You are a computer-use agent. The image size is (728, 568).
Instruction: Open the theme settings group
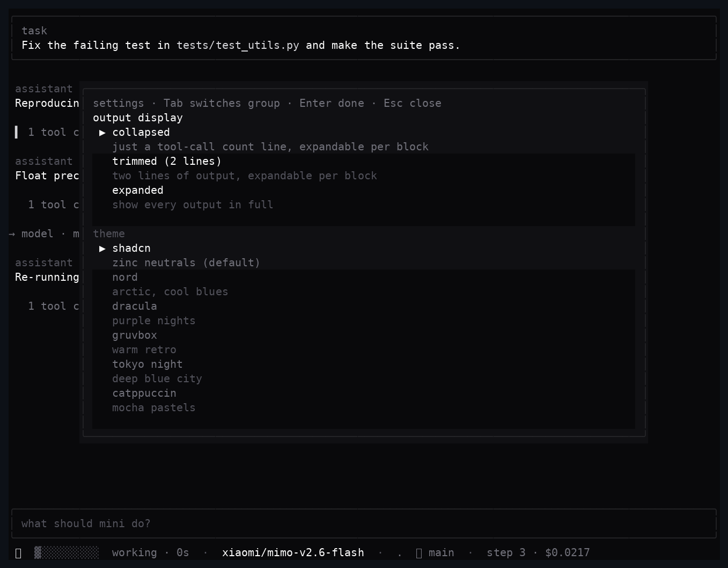tap(109, 234)
